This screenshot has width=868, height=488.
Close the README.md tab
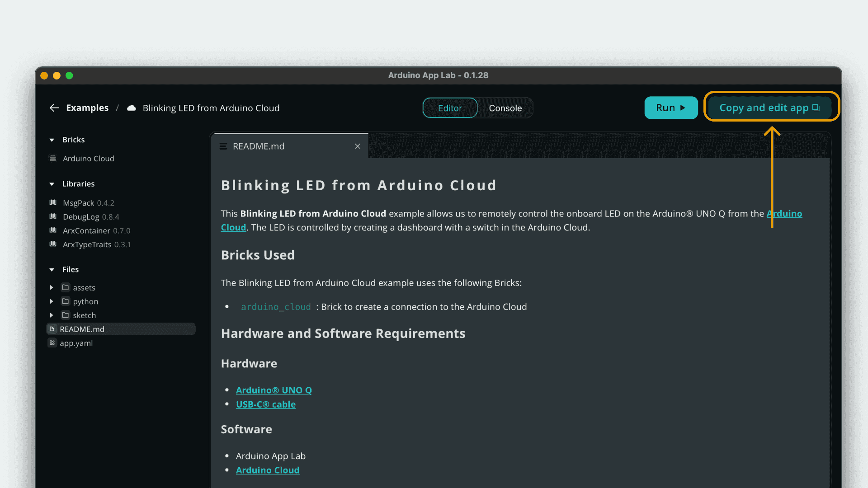click(x=358, y=146)
